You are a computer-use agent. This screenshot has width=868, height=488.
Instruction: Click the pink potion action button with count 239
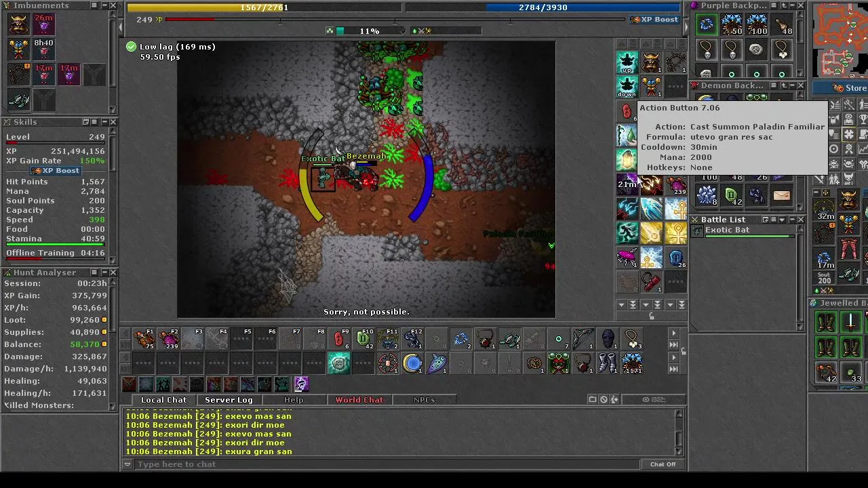[x=675, y=184]
